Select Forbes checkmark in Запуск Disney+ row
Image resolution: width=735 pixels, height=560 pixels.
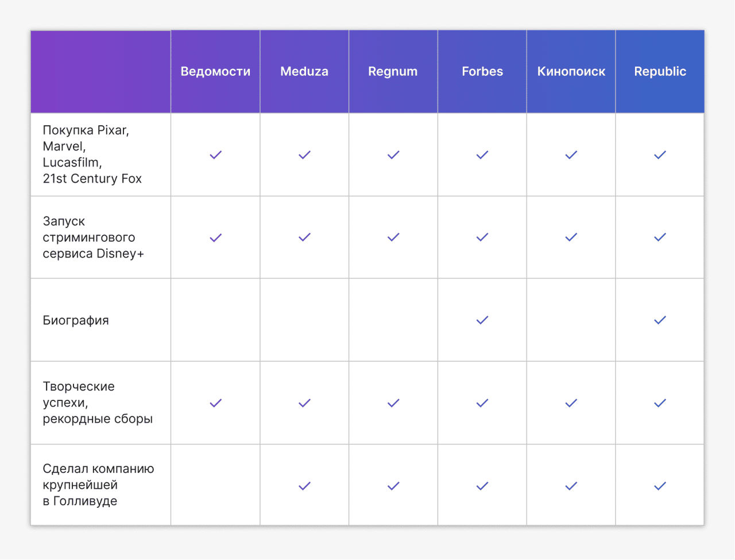[482, 237]
